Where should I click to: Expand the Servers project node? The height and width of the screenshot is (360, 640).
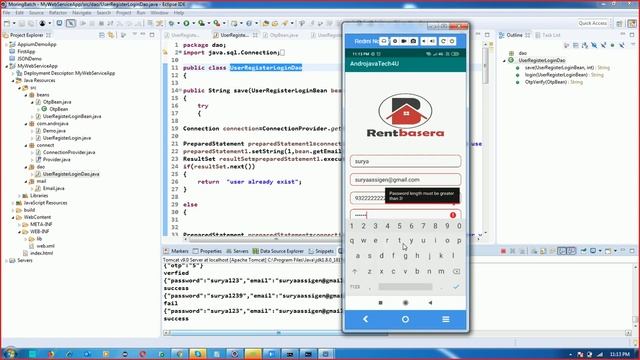(7, 260)
